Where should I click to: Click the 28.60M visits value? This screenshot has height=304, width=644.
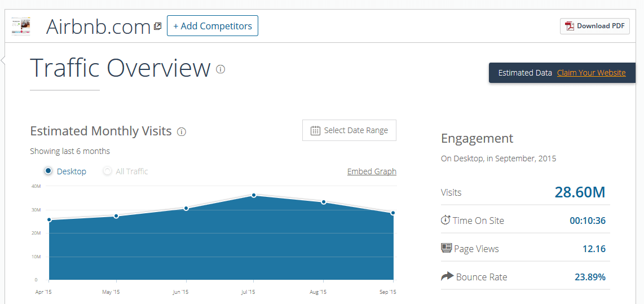pos(580,192)
